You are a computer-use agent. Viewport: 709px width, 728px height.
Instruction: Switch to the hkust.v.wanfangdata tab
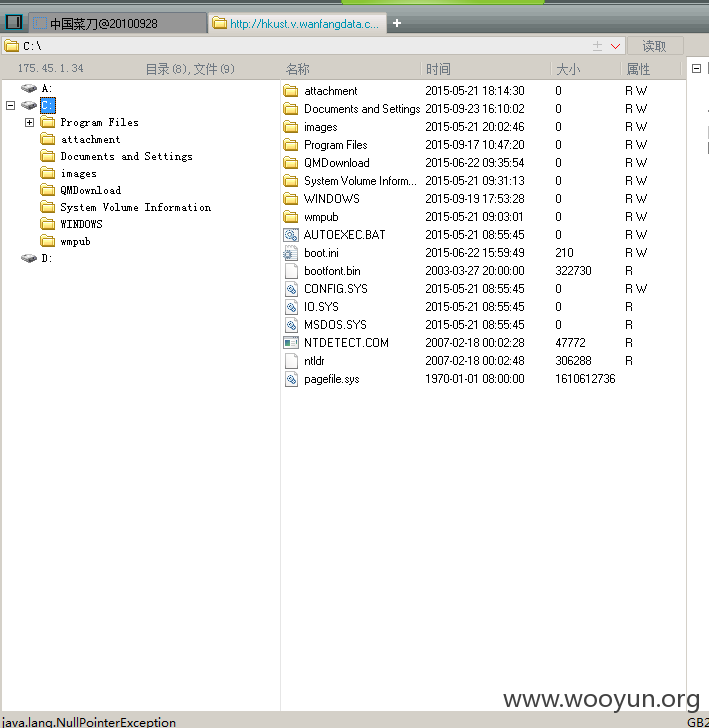[298, 23]
